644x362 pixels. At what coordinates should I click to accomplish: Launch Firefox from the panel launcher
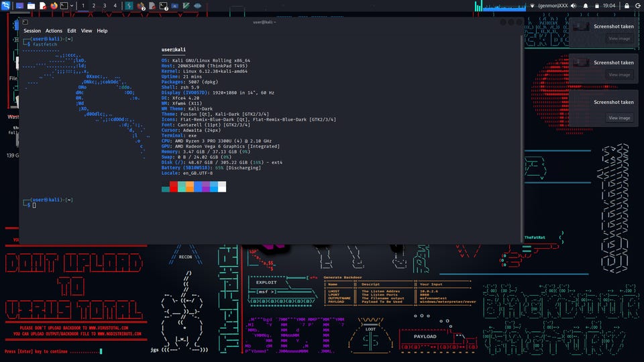(54, 6)
